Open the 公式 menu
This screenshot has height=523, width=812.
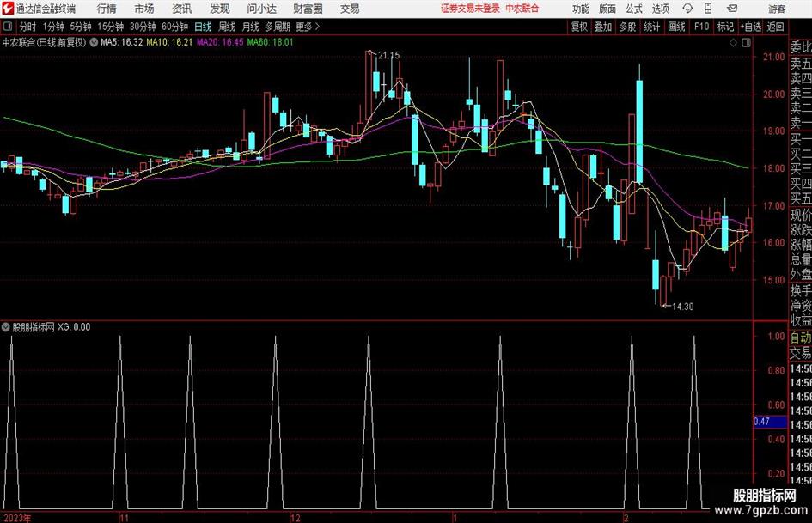(633, 9)
